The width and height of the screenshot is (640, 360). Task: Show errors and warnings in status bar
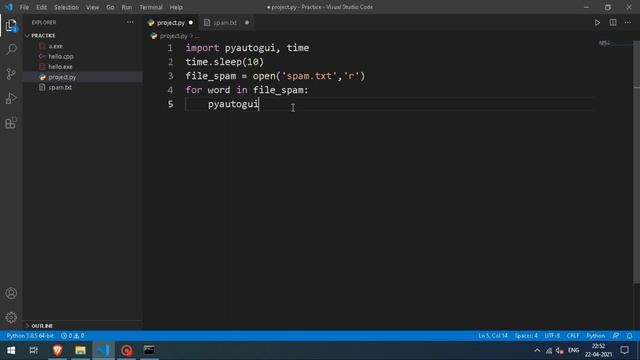click(73, 336)
